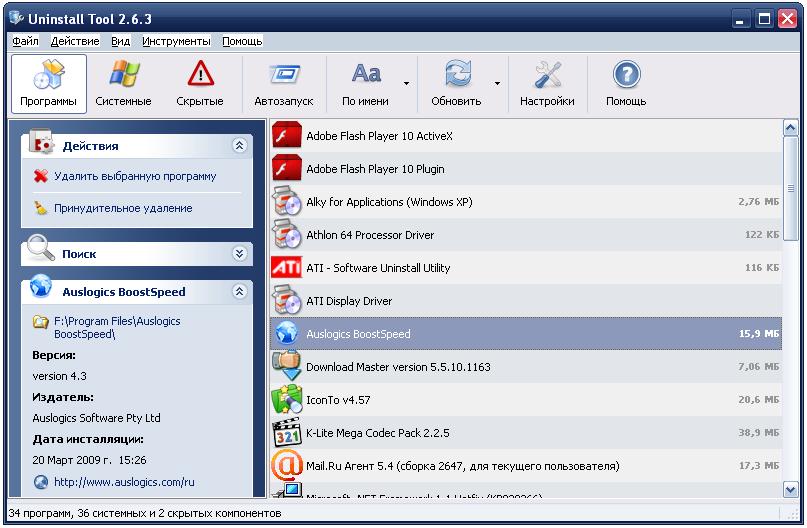This screenshot has width=807, height=528.
Task: Click the Mail.Ru Агент @ icon
Action: click(x=287, y=465)
